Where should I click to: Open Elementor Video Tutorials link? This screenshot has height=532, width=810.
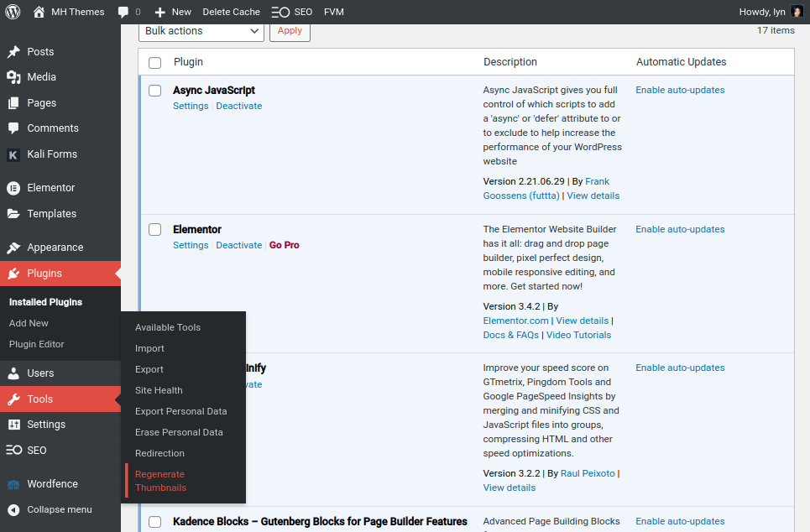[x=578, y=335]
